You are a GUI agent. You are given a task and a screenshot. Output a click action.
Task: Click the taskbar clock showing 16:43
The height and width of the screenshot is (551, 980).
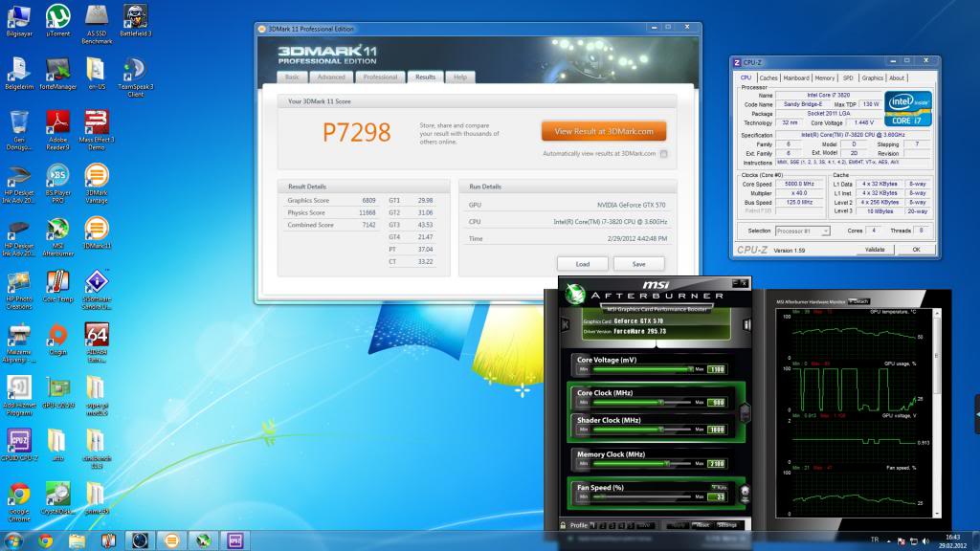click(x=952, y=541)
